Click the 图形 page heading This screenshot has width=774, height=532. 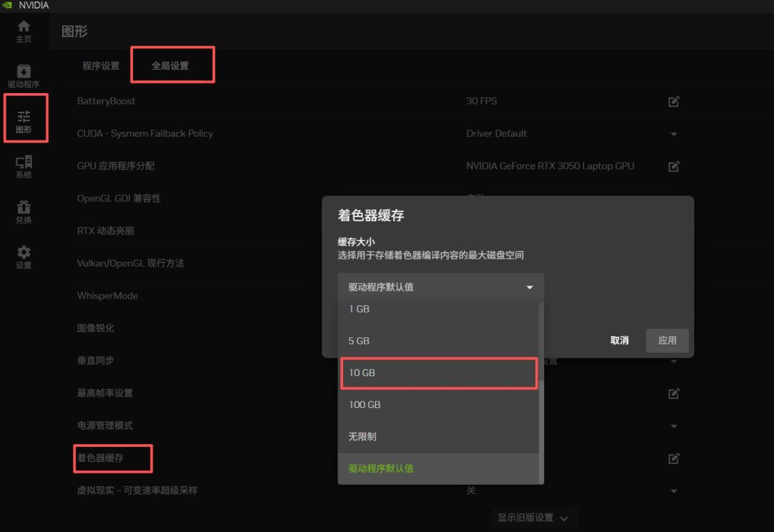74,31
